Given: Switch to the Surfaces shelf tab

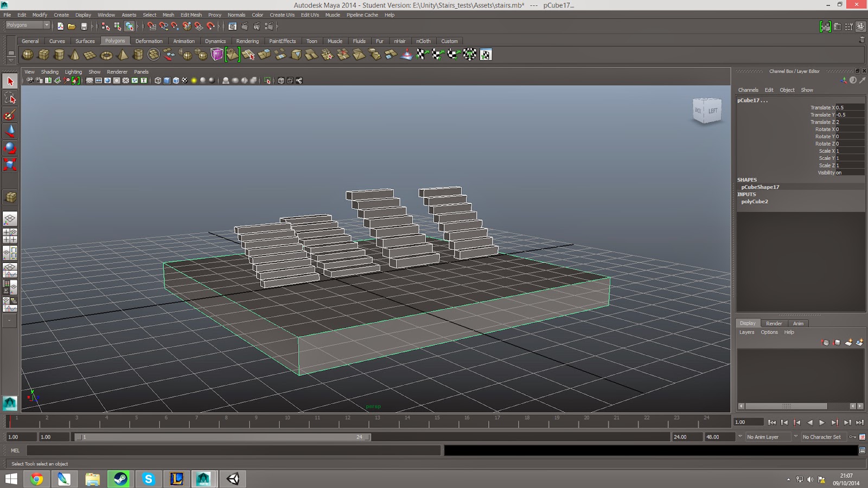Looking at the screenshot, I should [85, 41].
